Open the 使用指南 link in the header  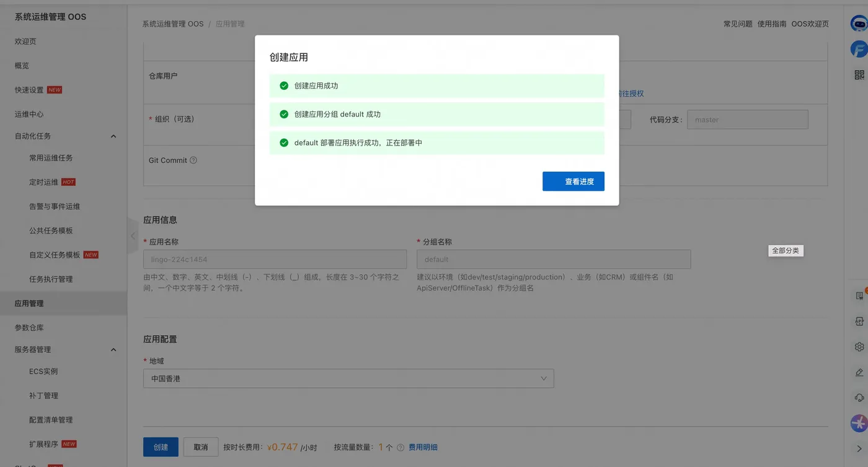tap(772, 24)
